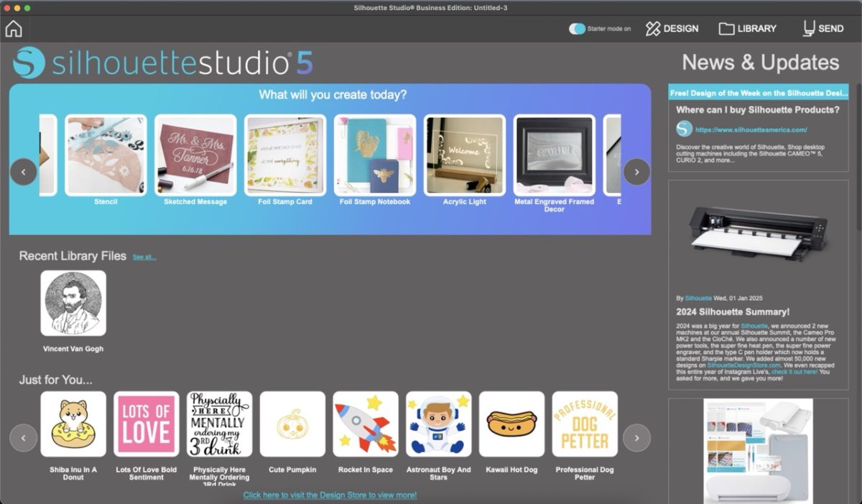This screenshot has width=862, height=504.
Task: Click the Silhouette Studio 5 logo
Action: coord(163,62)
